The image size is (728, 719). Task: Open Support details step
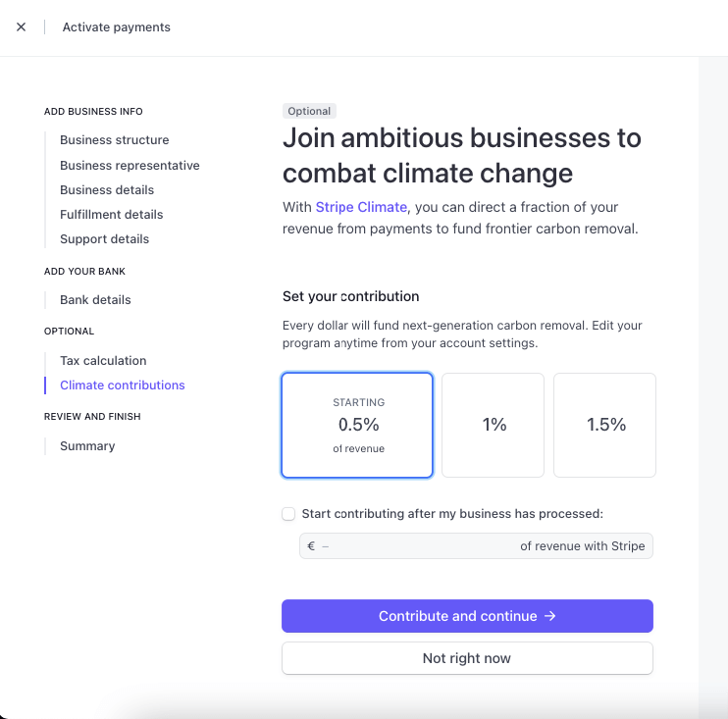click(105, 239)
